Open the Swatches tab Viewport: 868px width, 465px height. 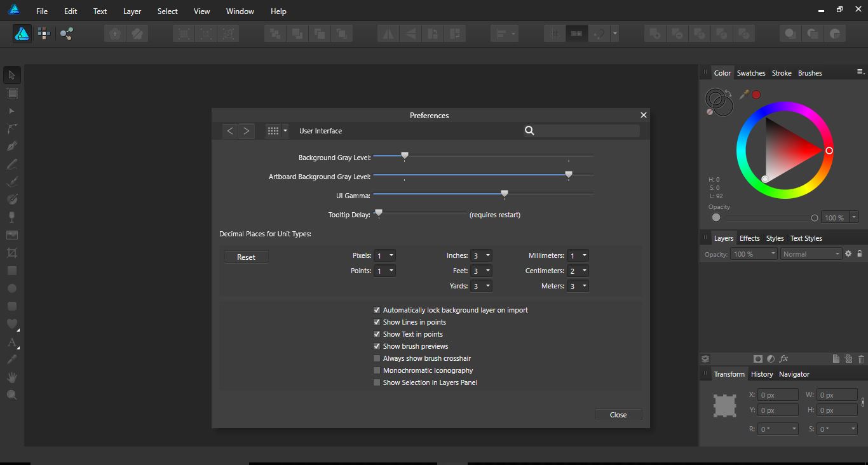[751, 73]
